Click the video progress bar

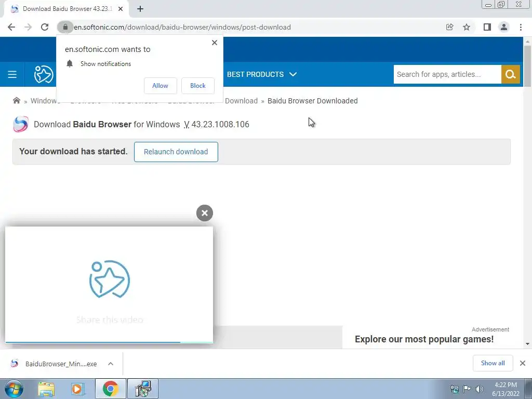tap(109, 342)
